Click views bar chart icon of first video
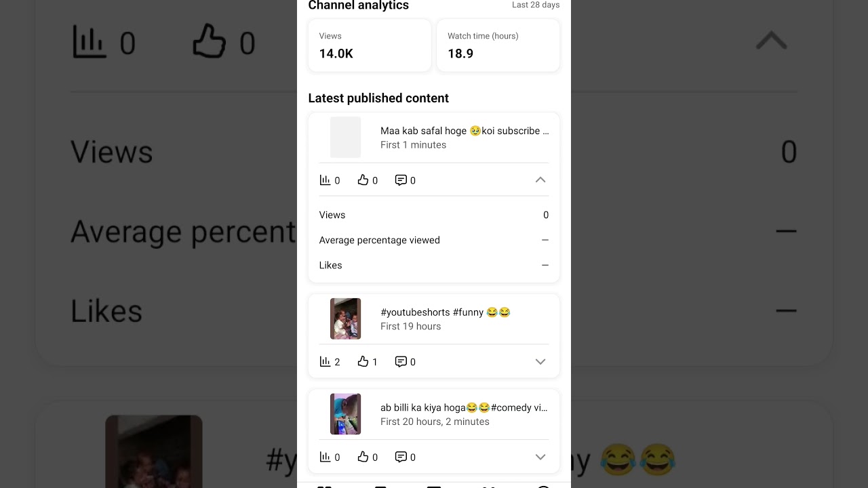This screenshot has height=488, width=868. click(x=325, y=180)
